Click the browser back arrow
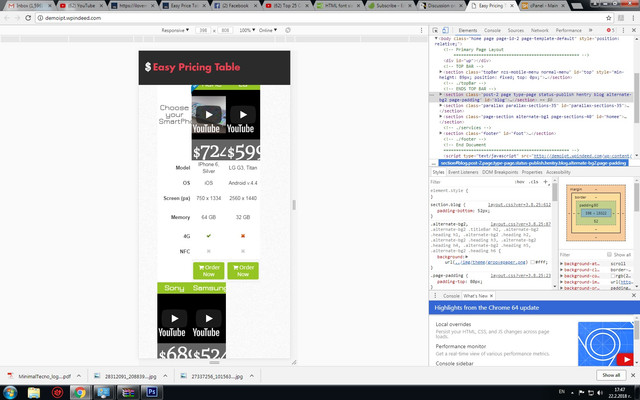 click(7, 18)
